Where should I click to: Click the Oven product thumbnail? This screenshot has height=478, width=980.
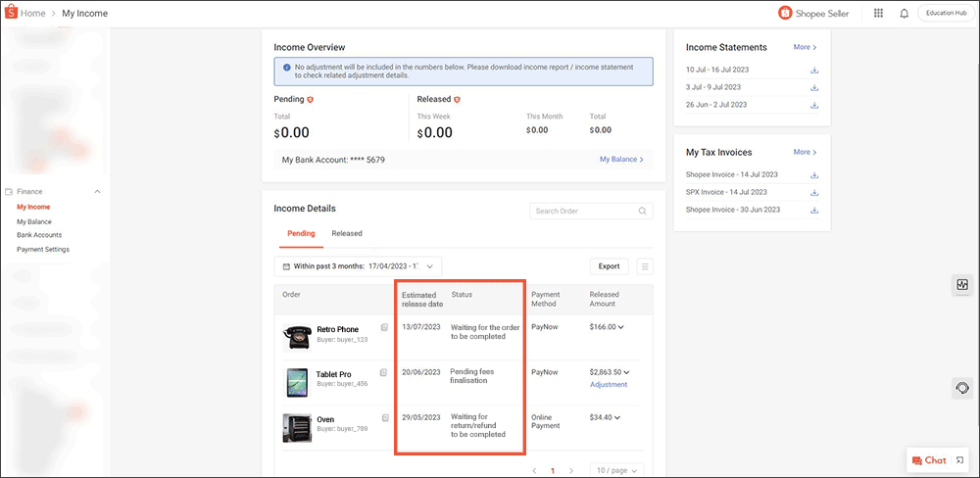pos(297,429)
